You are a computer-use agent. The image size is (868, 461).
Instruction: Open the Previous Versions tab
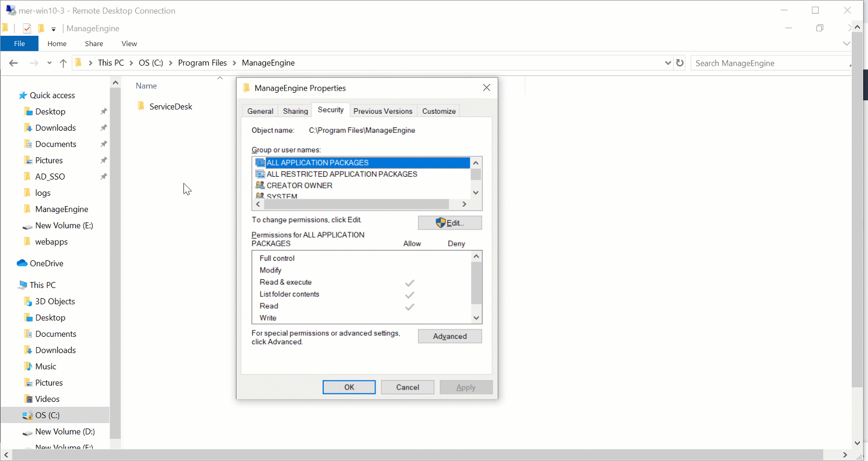(x=383, y=111)
